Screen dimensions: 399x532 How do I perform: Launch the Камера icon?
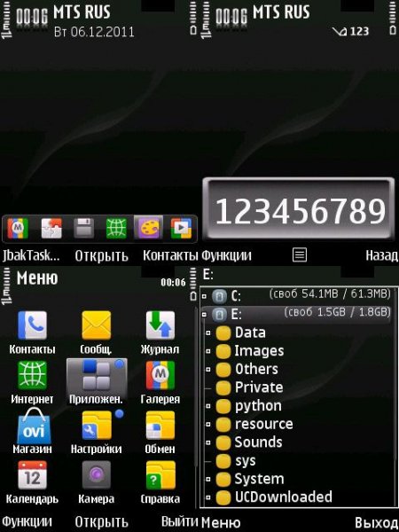(x=97, y=475)
